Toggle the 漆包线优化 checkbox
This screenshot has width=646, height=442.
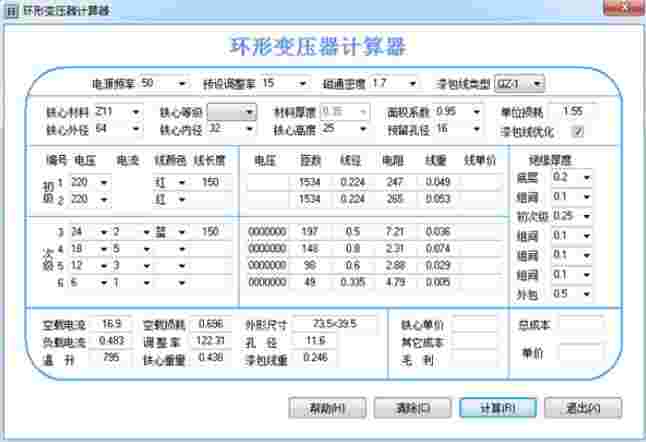click(x=577, y=130)
